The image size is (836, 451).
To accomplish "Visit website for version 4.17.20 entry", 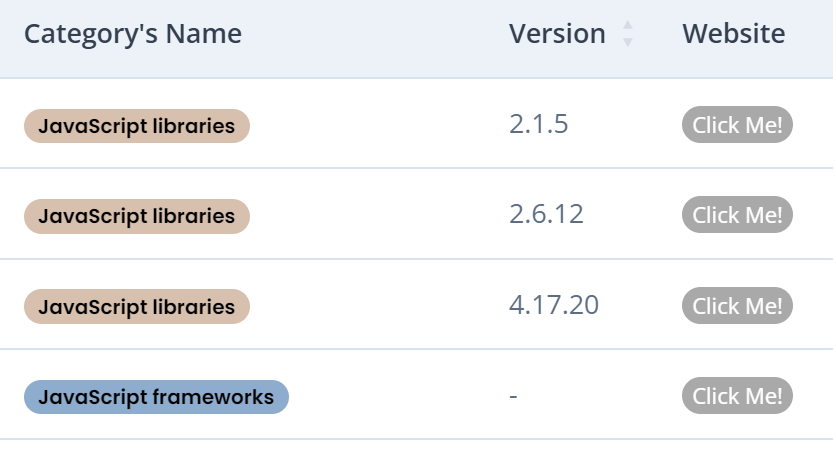I will click(737, 305).
